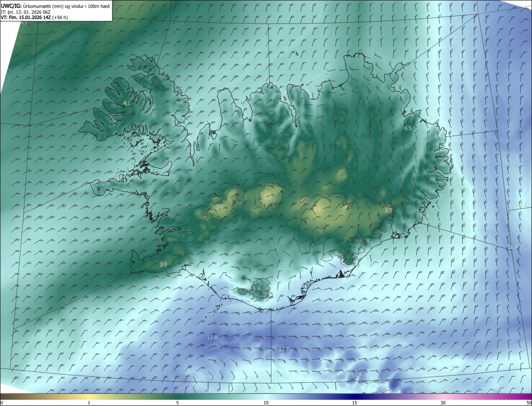Click the colorbar label 5
The image size is (532, 406).
tap(177, 403)
